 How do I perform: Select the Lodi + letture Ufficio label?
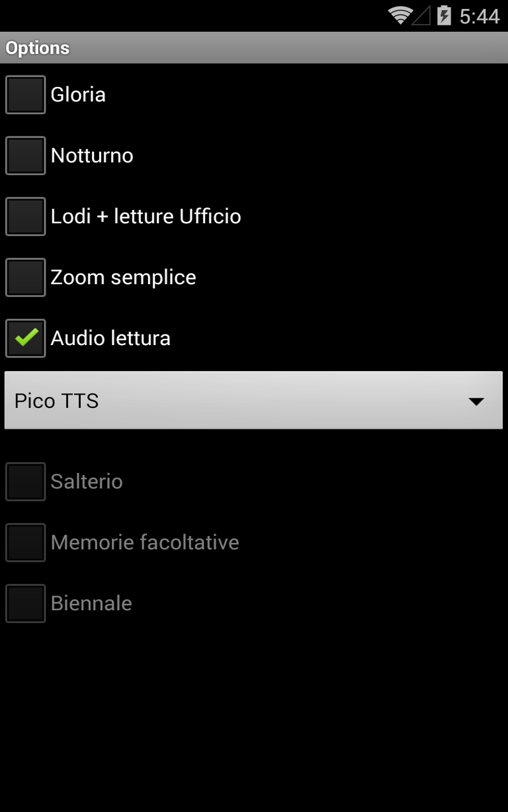pos(146,216)
